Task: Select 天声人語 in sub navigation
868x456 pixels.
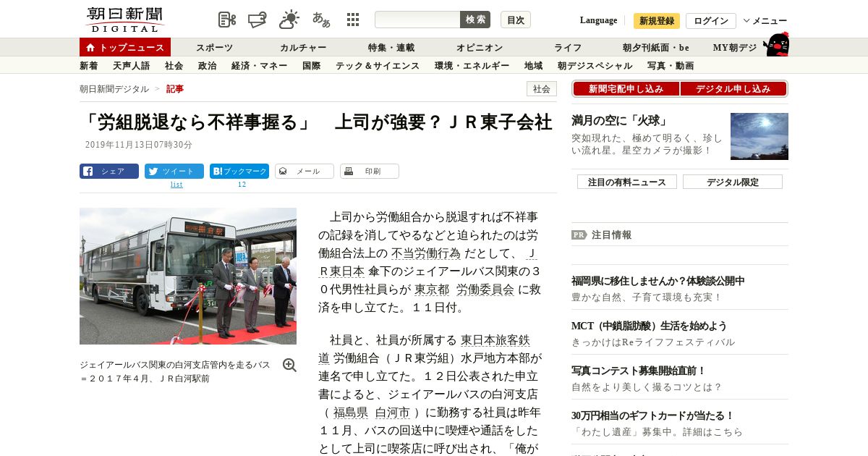Action: [x=131, y=66]
